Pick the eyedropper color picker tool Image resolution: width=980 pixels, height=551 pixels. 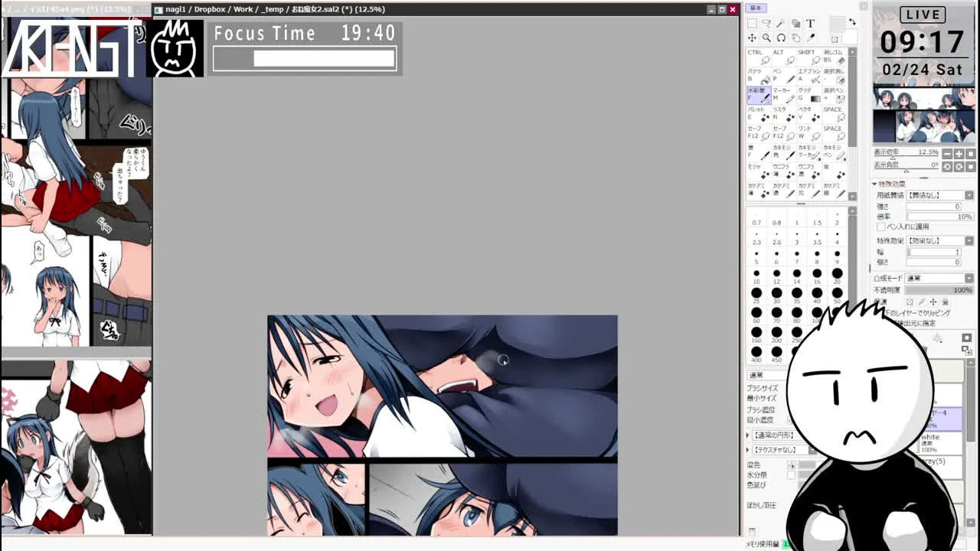[x=810, y=38]
